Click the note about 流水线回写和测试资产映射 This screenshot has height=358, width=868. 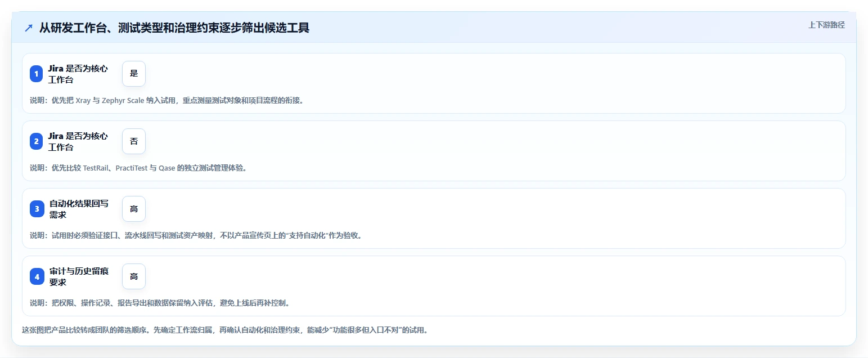(x=196, y=235)
